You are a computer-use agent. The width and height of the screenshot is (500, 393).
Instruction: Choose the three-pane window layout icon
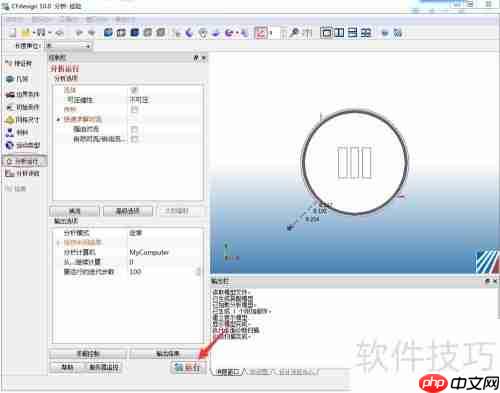coord(352,32)
